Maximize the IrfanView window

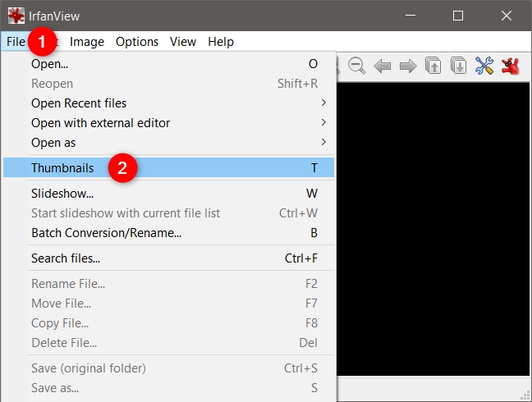tap(458, 16)
